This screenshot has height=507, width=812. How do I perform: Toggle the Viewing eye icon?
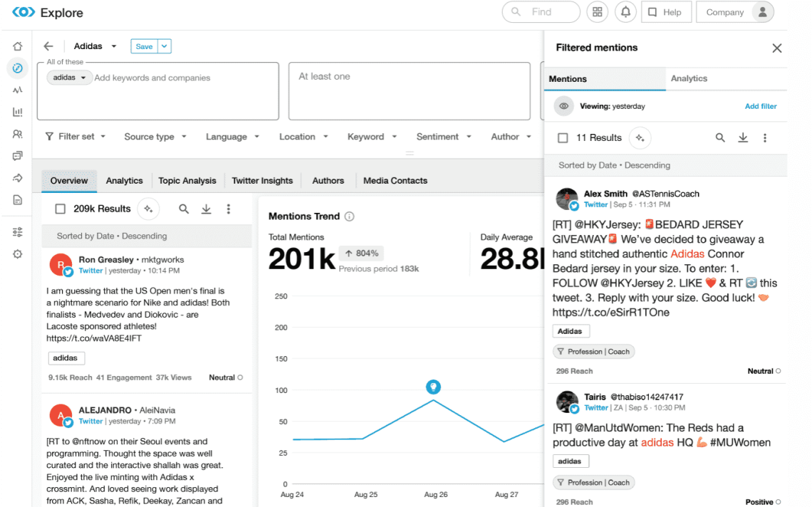coord(564,106)
